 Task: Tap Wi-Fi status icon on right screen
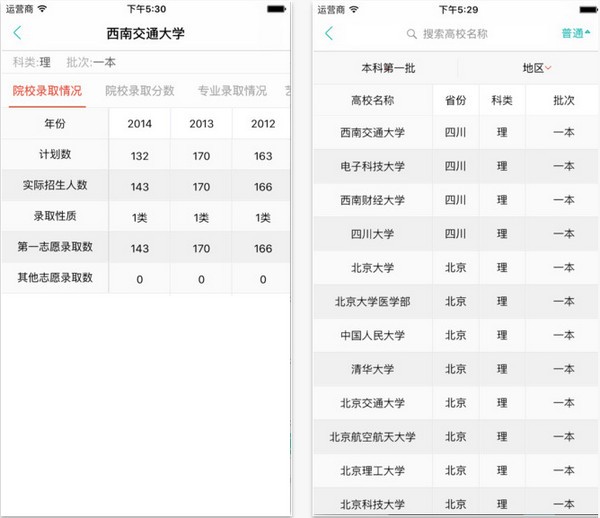pyautogui.click(x=354, y=10)
